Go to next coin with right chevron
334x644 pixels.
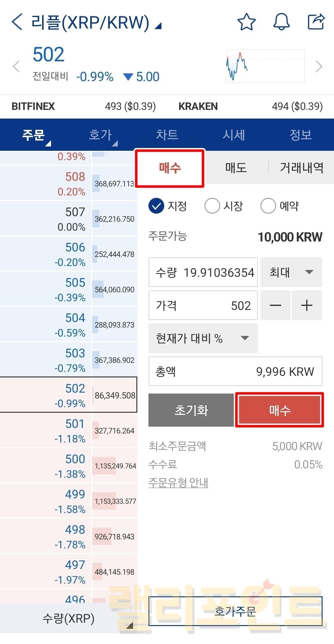click(x=319, y=66)
